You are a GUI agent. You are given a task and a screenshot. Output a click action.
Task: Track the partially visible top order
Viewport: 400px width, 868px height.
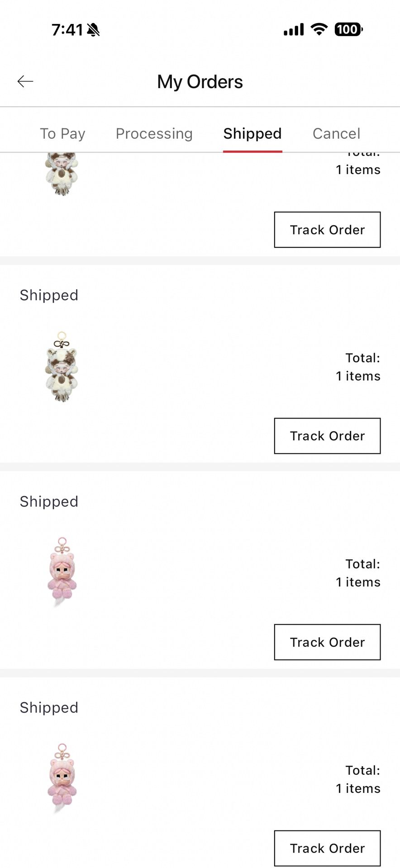tap(327, 230)
